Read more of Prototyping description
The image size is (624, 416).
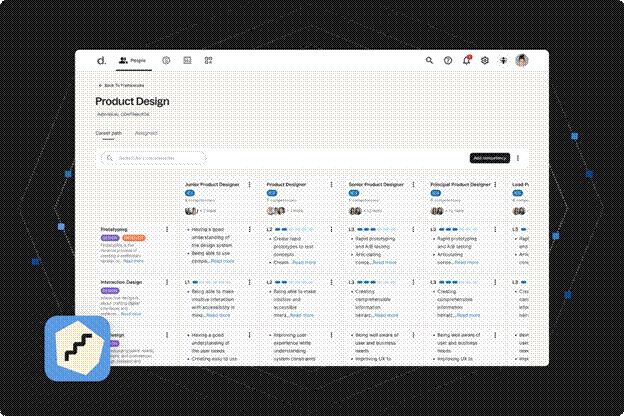pos(133,261)
